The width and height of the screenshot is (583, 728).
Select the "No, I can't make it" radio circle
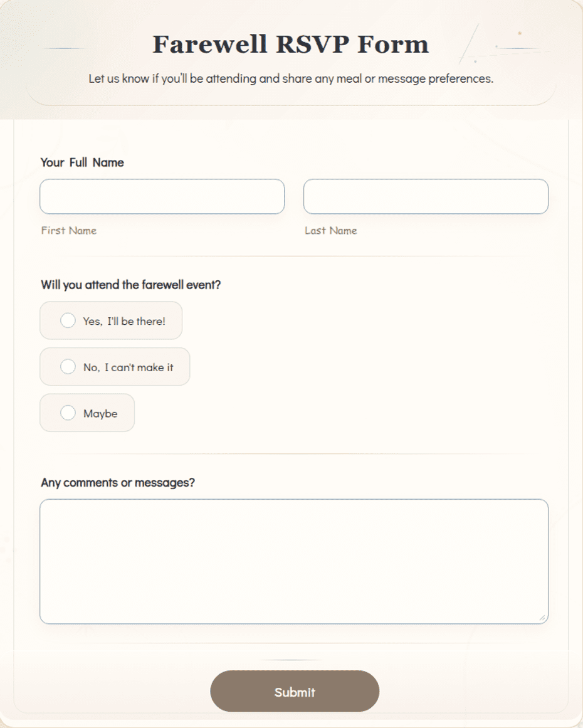coord(68,366)
